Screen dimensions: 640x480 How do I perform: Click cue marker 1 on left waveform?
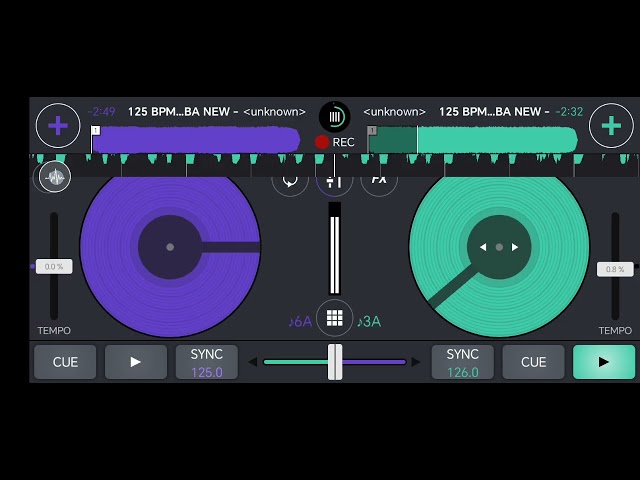(96, 130)
